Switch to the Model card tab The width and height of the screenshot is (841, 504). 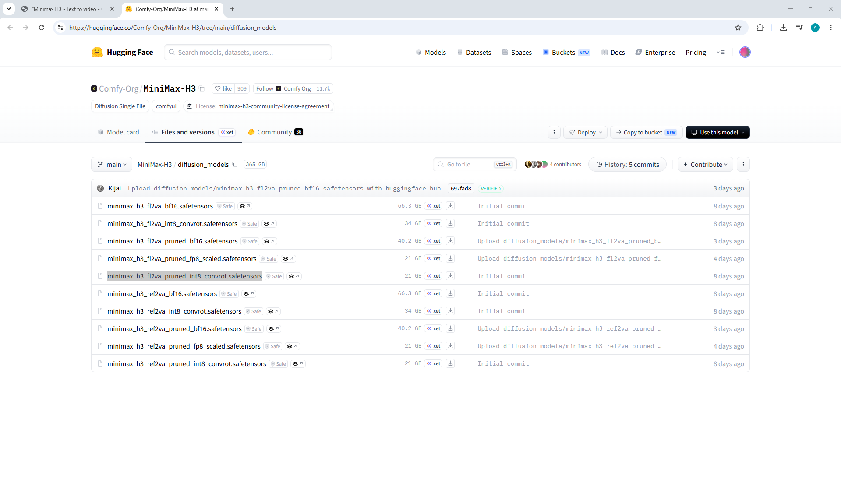click(118, 132)
